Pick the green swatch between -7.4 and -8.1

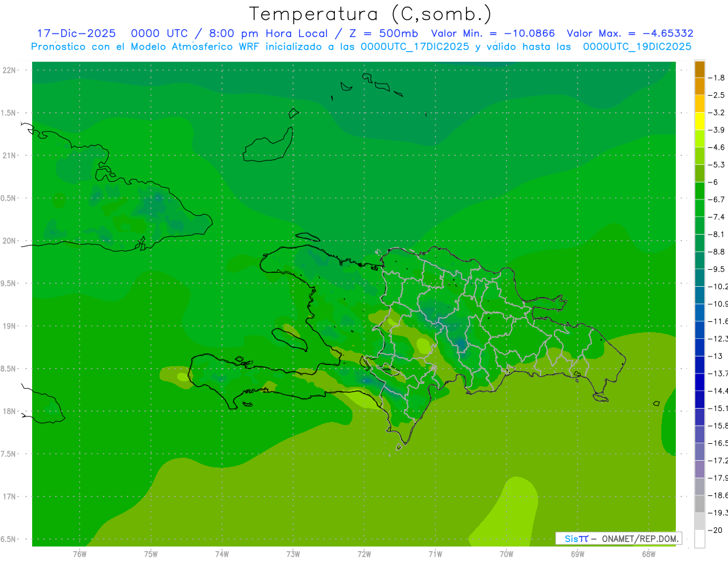click(699, 226)
